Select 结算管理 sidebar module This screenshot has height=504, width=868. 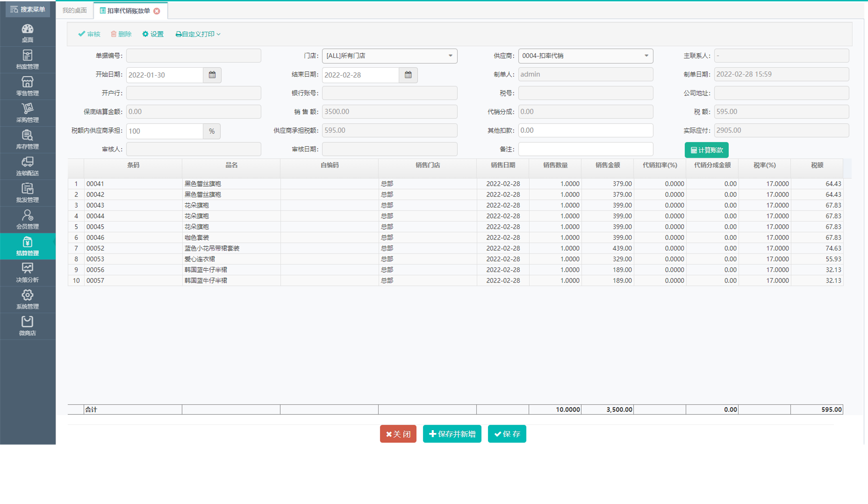tap(28, 246)
